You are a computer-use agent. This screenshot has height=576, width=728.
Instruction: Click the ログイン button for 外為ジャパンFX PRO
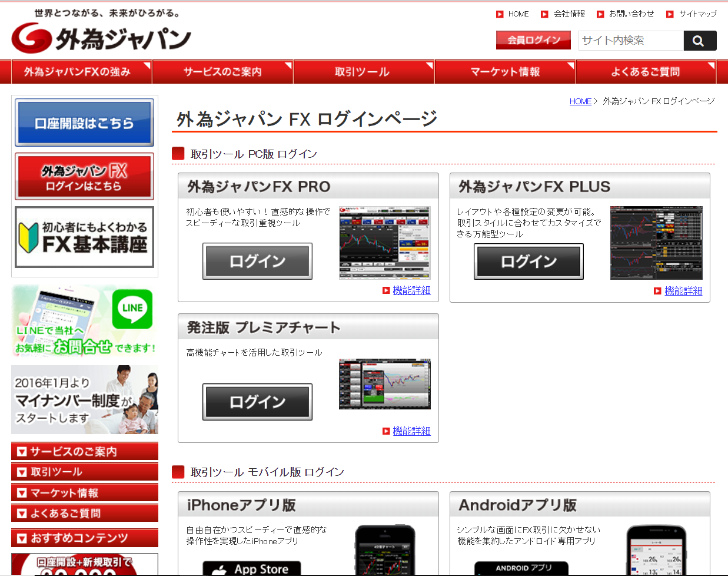257,261
